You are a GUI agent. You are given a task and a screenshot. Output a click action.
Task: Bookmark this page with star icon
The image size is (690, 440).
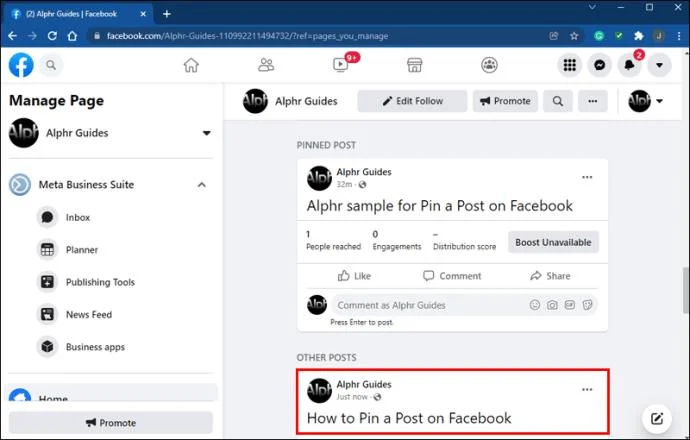(x=574, y=36)
